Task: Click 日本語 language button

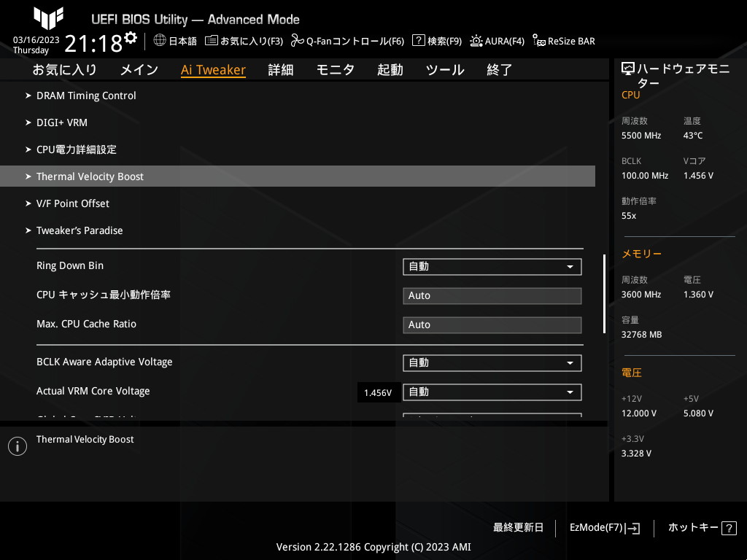Action: click(x=183, y=41)
